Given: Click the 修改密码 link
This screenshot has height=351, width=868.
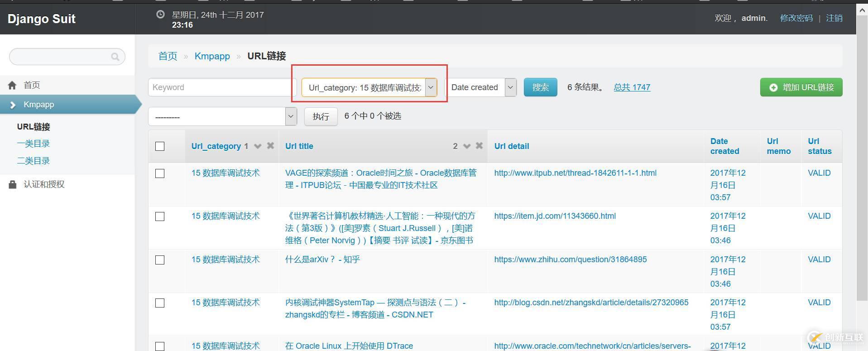Looking at the screenshot, I should pos(796,18).
